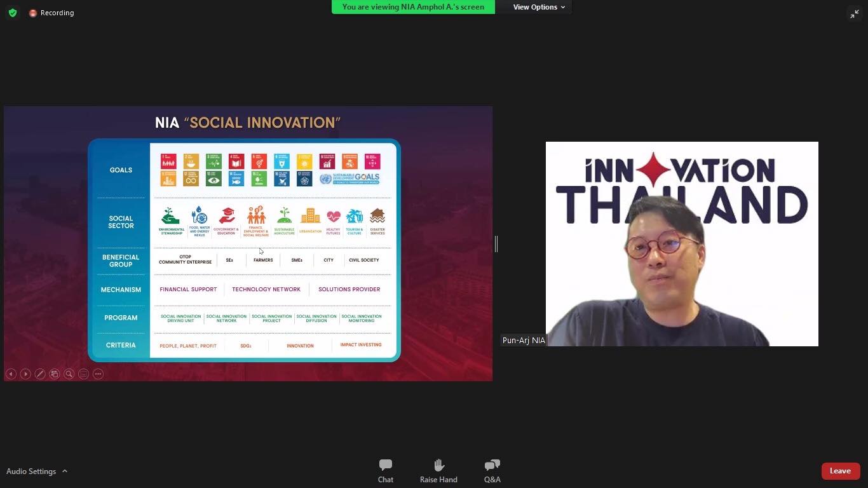Toggle subtitles icon on slide toolbar
The image size is (868, 488).
pyautogui.click(x=83, y=374)
